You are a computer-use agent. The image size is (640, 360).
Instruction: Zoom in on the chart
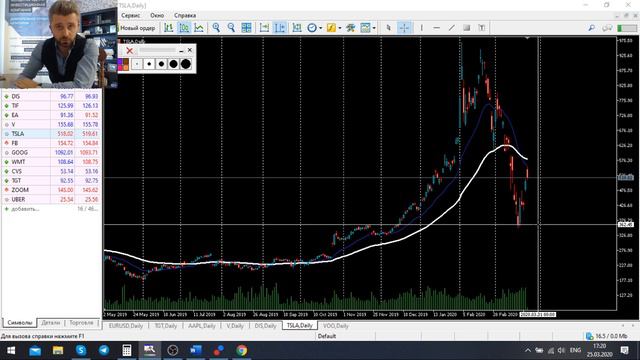[x=216, y=28]
